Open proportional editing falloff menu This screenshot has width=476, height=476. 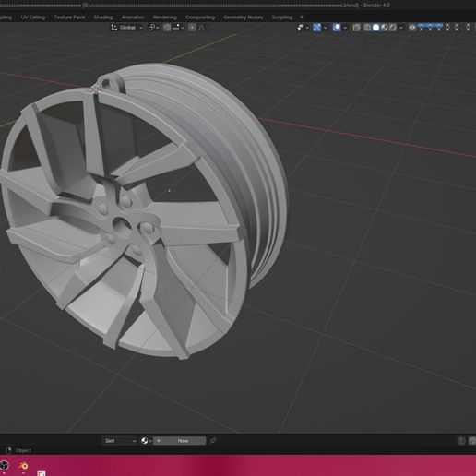point(202,28)
